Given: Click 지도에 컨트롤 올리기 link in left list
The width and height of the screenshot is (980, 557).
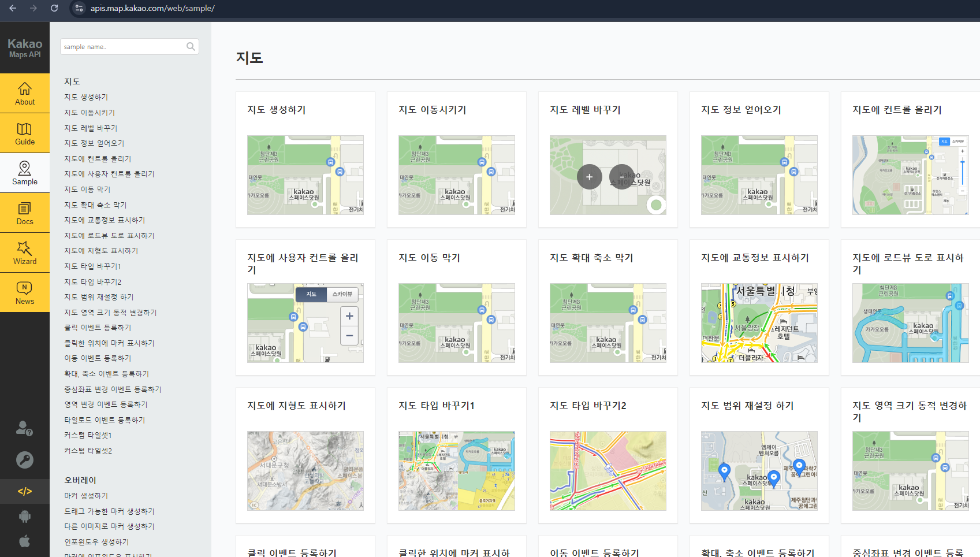Looking at the screenshot, I should tap(98, 159).
